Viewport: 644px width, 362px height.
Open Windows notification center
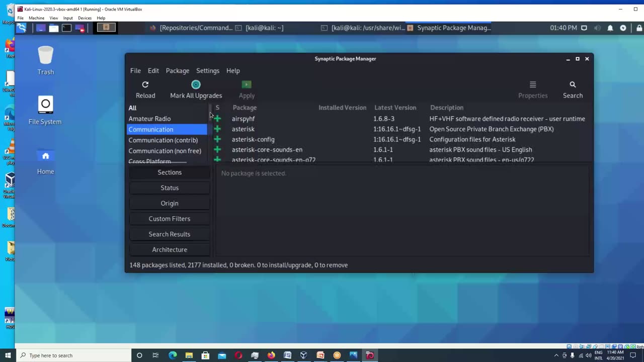(x=633, y=355)
